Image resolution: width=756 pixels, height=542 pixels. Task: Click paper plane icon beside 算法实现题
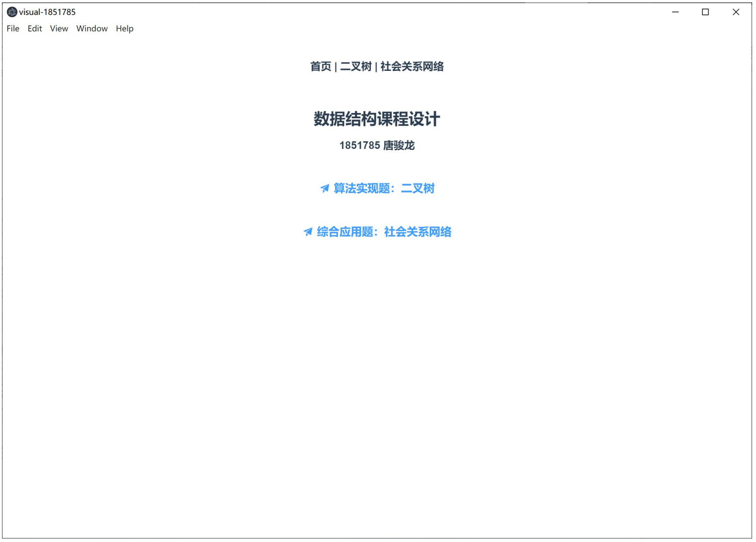pyautogui.click(x=325, y=189)
